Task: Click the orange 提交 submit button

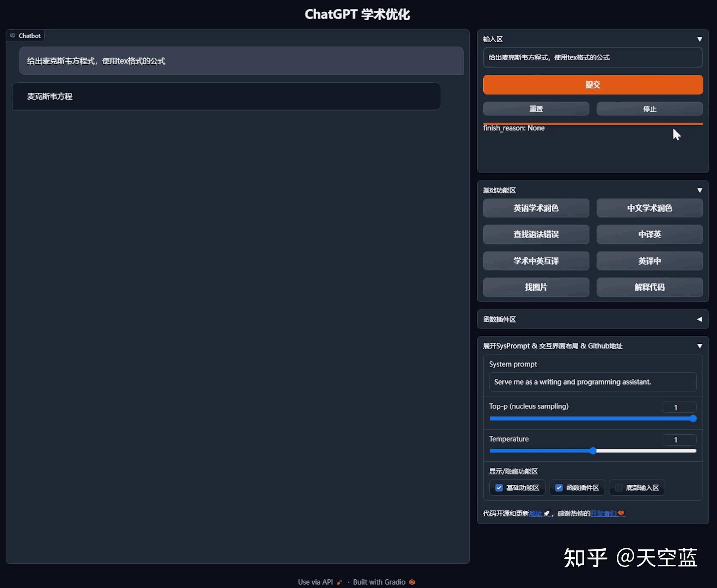Action: pyautogui.click(x=593, y=84)
